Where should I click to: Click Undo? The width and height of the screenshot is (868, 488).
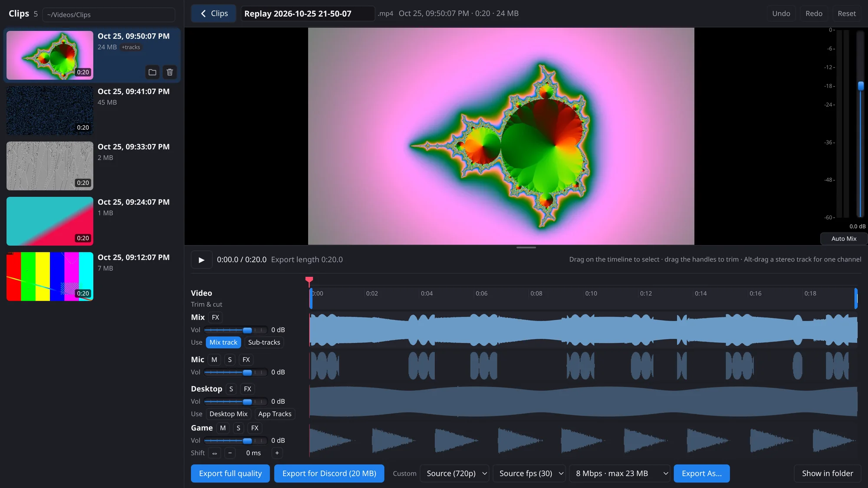[x=781, y=13]
